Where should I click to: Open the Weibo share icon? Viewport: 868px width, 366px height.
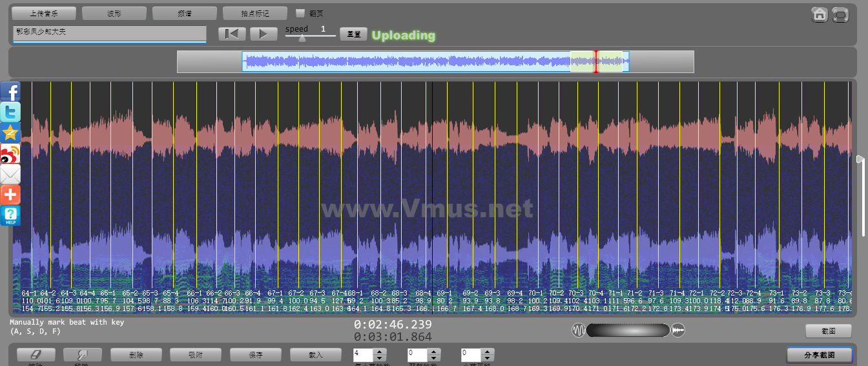pos(10,153)
